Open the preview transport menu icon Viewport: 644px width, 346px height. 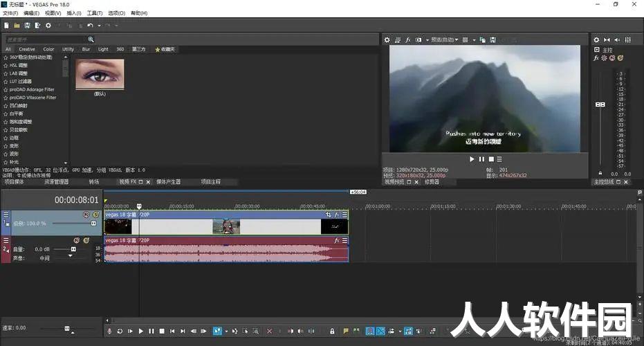tap(499, 159)
